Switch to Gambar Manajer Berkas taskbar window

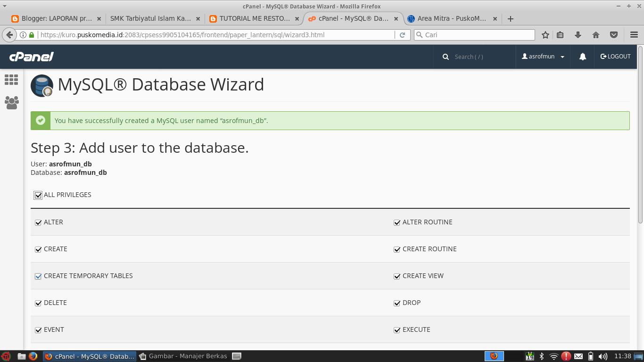183,356
